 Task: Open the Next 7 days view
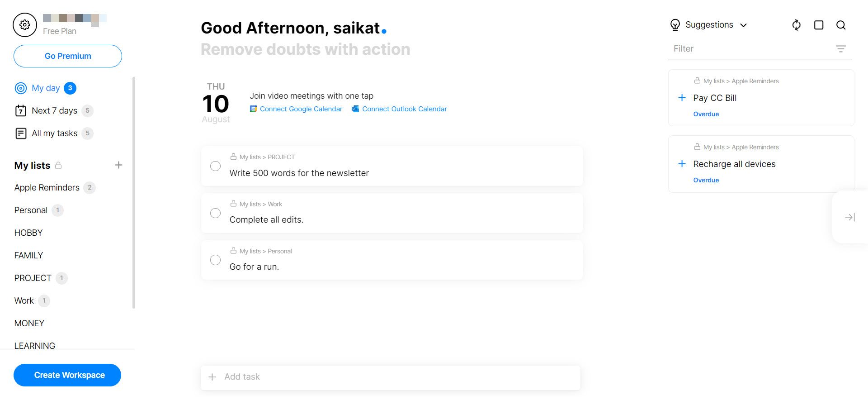tap(54, 111)
